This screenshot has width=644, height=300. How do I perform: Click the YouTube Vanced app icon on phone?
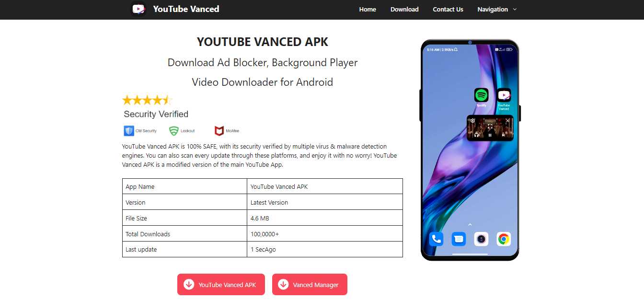coord(504,95)
